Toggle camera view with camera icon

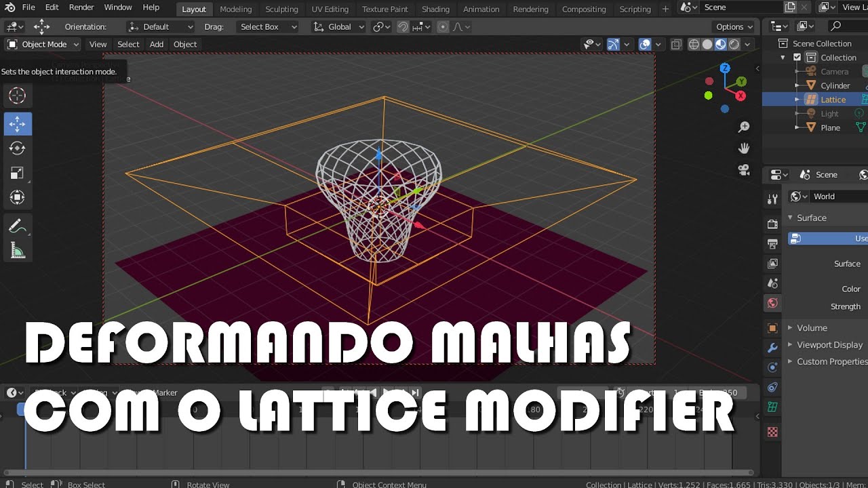click(744, 169)
